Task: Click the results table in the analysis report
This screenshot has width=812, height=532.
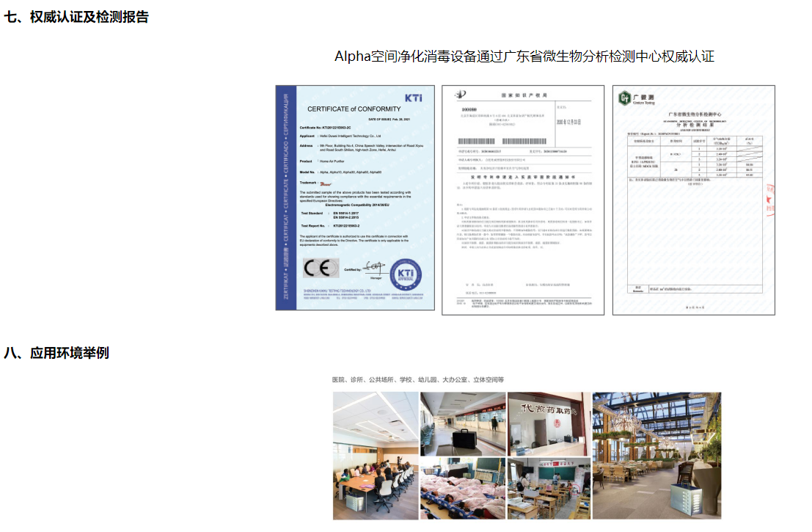Action: pos(695,158)
